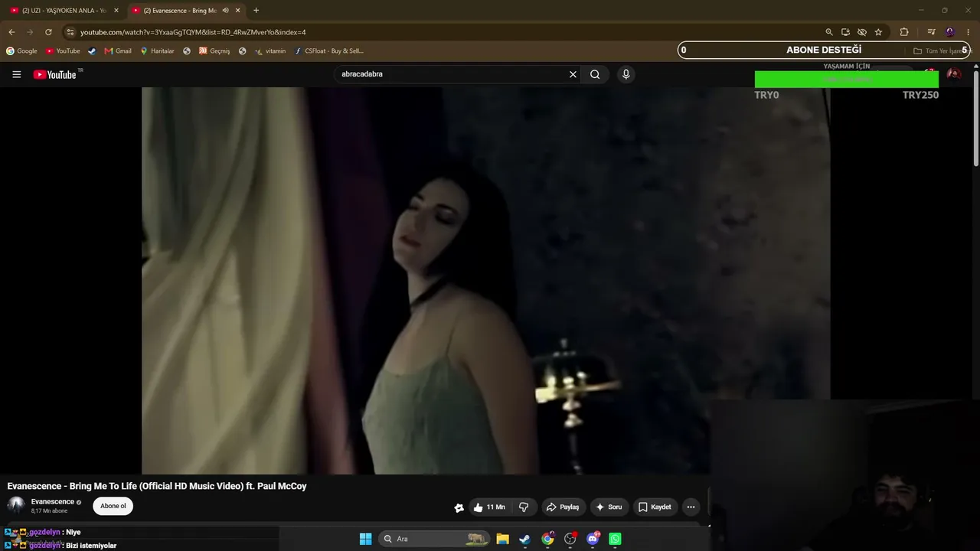Viewport: 980px width, 551px height.
Task: Open the crossed-out eye icon in address bar
Action: coord(862,32)
